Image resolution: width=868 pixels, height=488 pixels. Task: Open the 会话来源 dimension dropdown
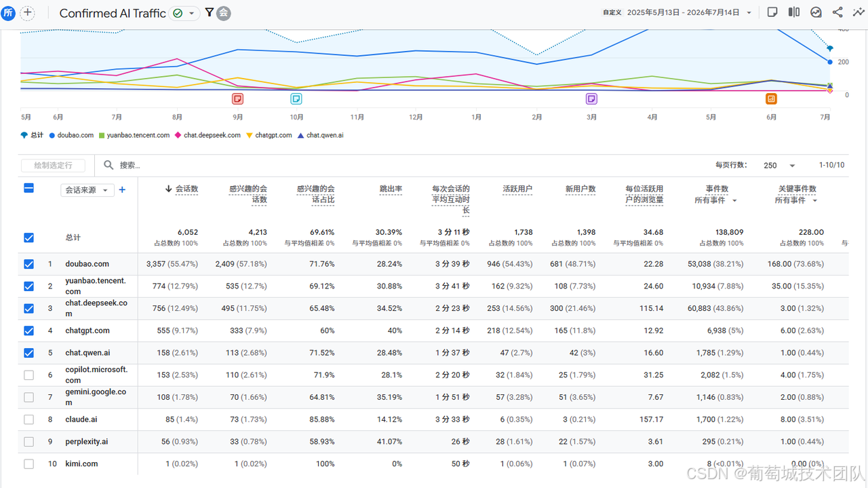coord(87,190)
